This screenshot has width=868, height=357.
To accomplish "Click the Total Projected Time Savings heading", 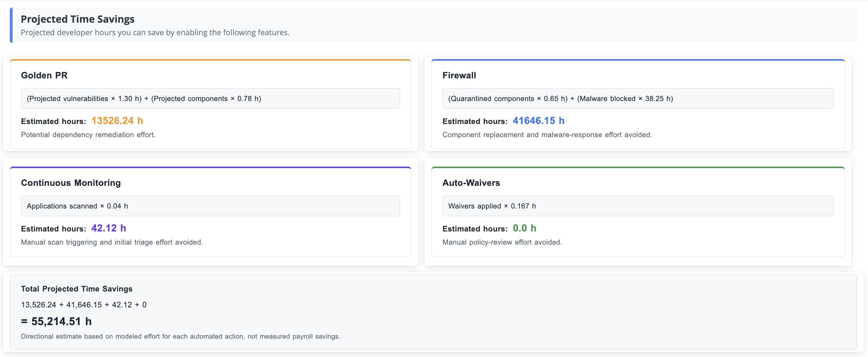I will click(x=77, y=289).
